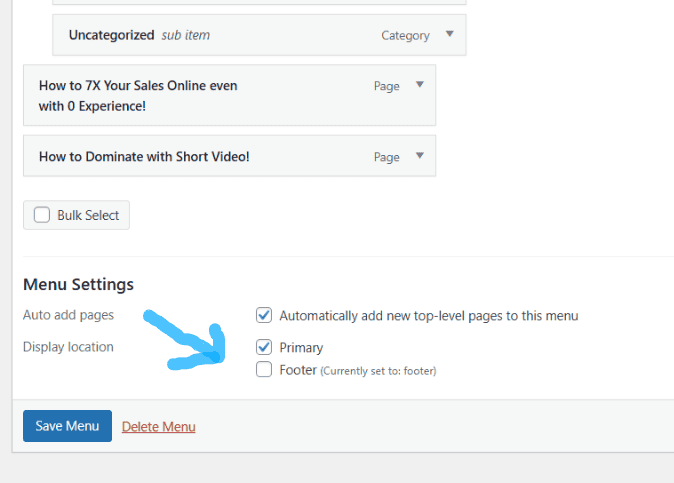Click the Save Menu button
The height and width of the screenshot is (483, 674).
click(67, 426)
